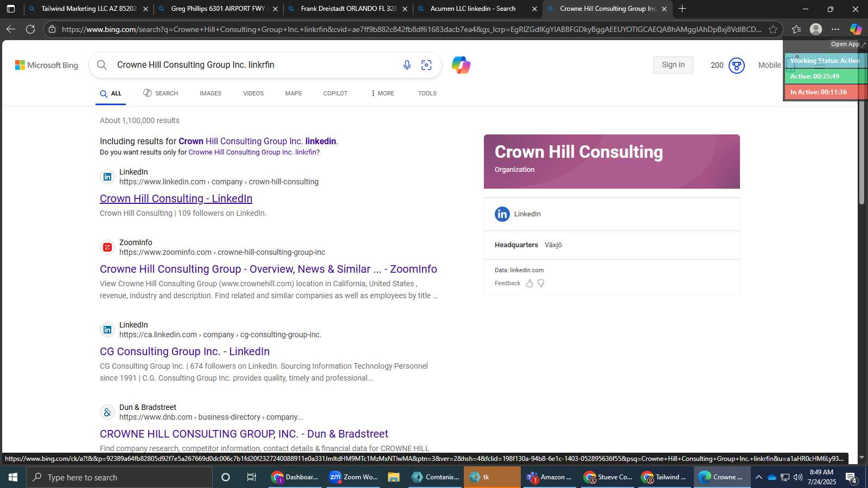Switch to the VIDEOS tab
Screen dimensions: 868x488
click(253, 93)
